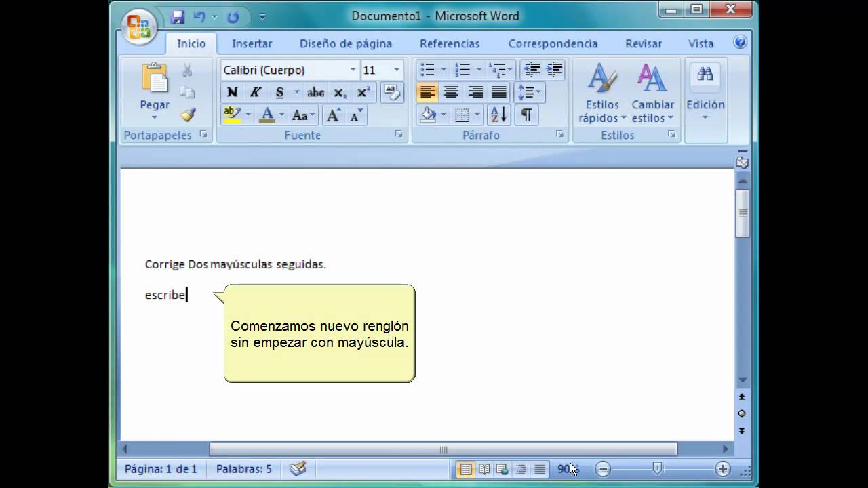Open Párrafo dialog launcher
The height and width of the screenshot is (488, 868).
[x=559, y=135]
